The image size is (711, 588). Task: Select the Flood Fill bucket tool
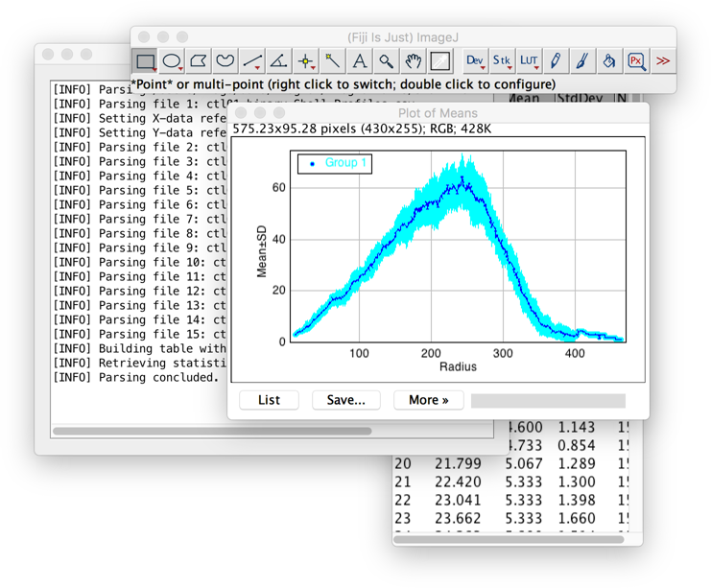coord(609,60)
